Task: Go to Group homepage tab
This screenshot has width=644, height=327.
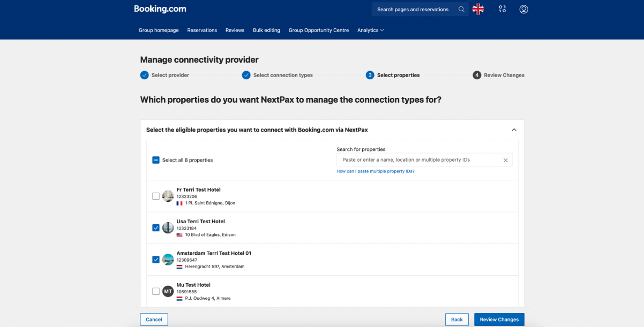Action: pyautogui.click(x=159, y=31)
